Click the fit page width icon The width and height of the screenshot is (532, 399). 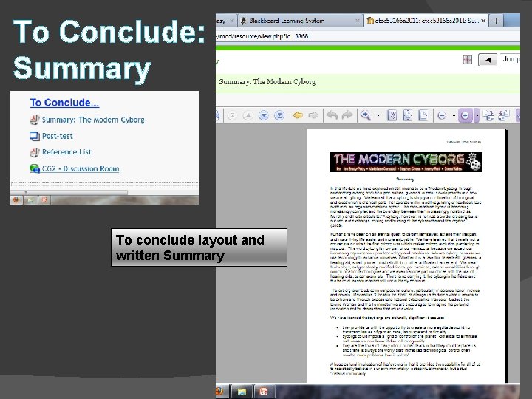coord(423,115)
